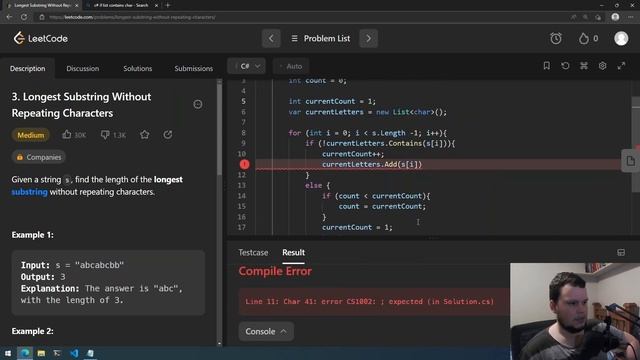Switch to the Result tab
The width and height of the screenshot is (640, 360).
(293, 253)
